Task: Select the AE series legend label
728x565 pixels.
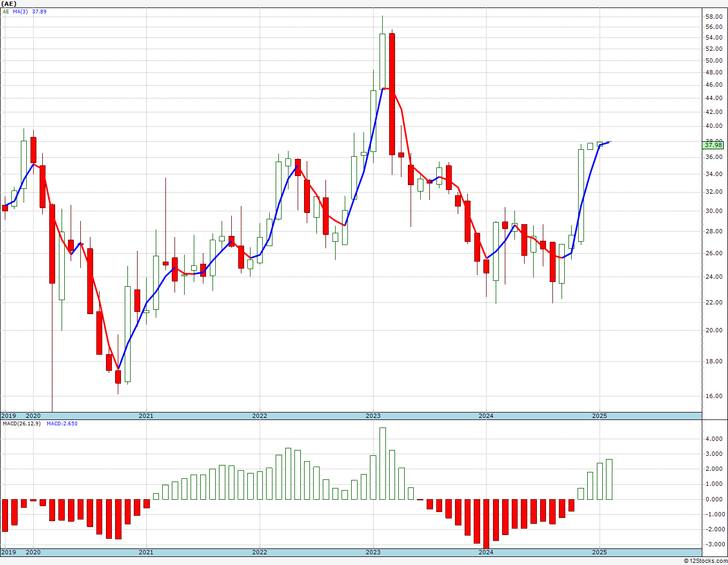Action: (6, 11)
